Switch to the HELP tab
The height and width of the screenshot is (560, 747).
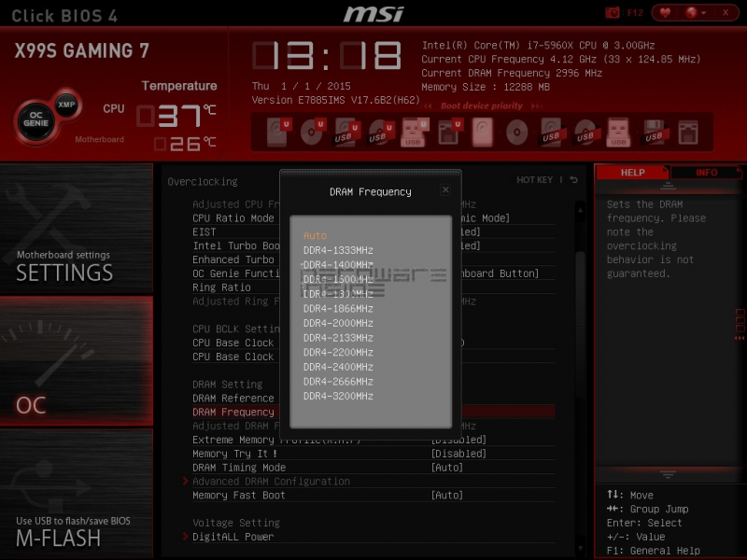632,173
